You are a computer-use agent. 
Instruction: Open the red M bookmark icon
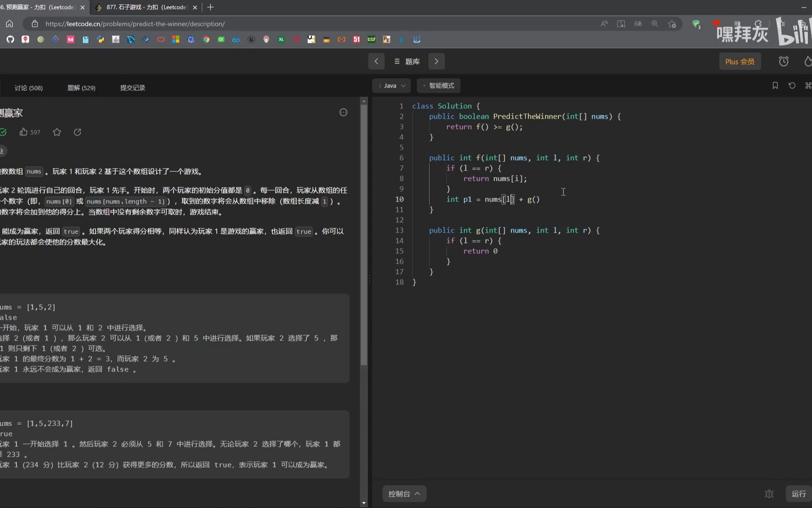tap(71, 40)
